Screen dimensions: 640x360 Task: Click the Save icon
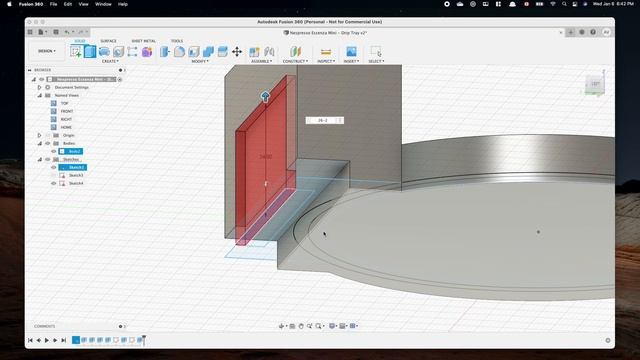coord(56,32)
